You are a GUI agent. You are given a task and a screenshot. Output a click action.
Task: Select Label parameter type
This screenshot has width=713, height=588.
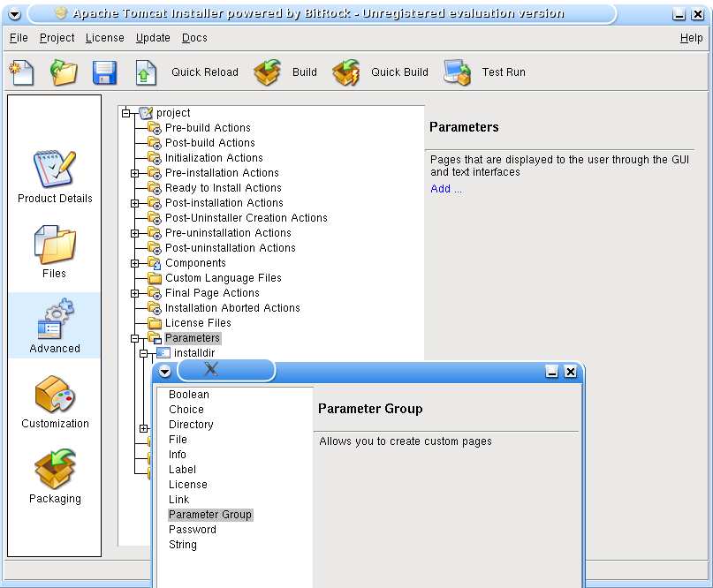coord(182,470)
